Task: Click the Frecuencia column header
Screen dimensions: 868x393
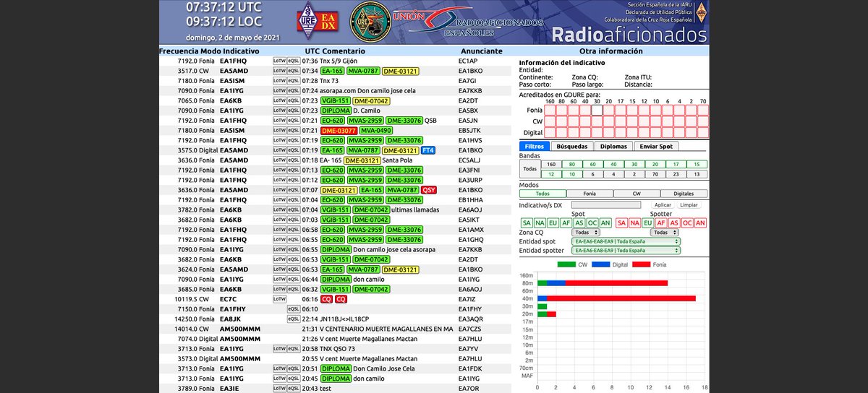Action: (179, 52)
